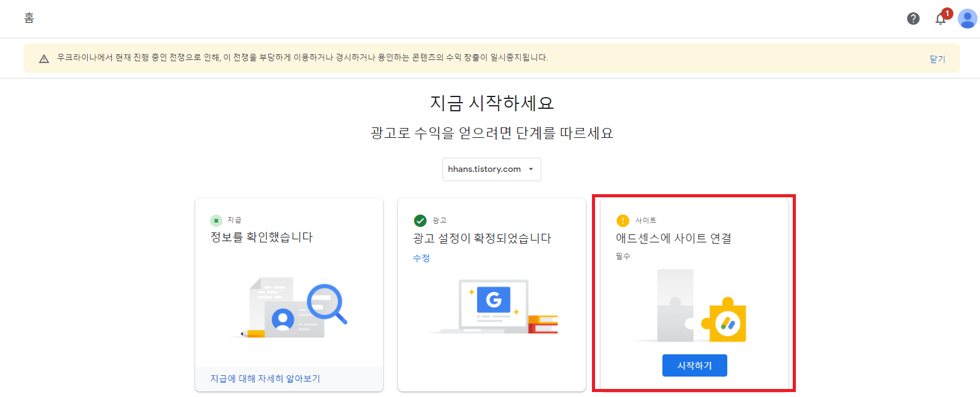Click the green 지급 status icon
The height and width of the screenshot is (397, 980).
[x=216, y=220]
